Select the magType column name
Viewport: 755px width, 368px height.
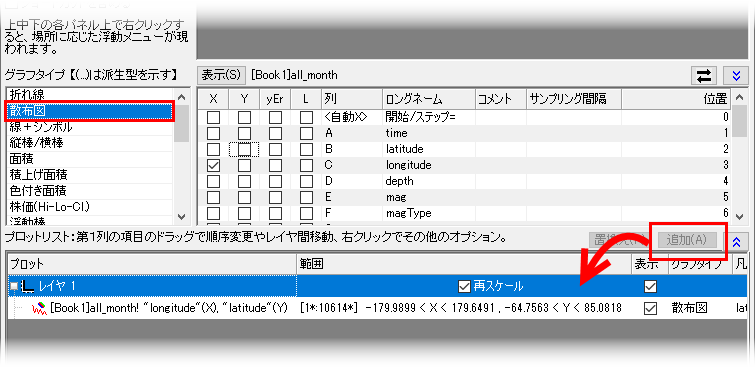coord(408,213)
